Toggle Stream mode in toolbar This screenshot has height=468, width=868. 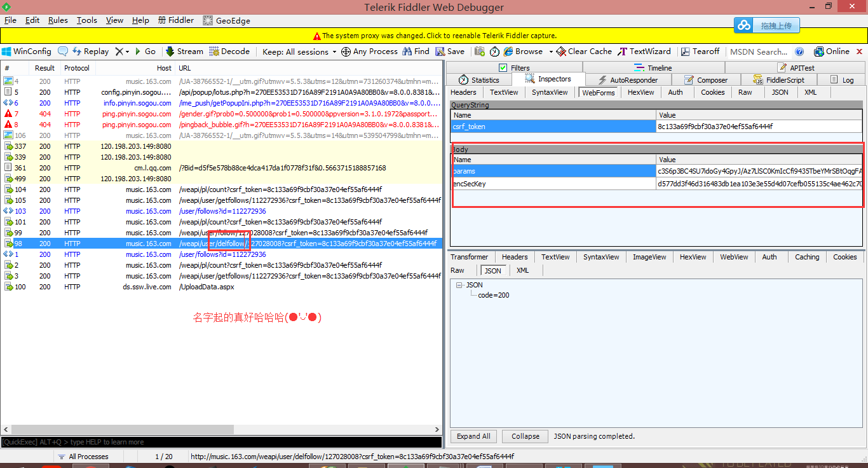coord(184,52)
